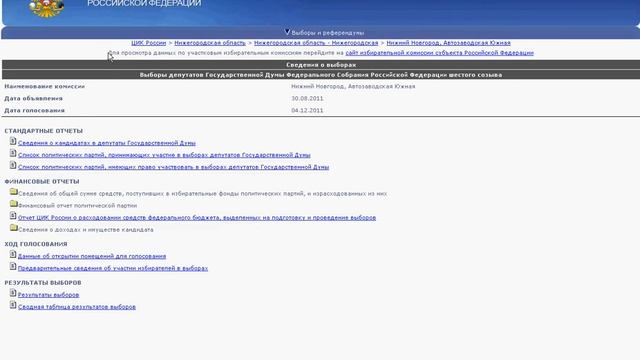Open the «Выборы и референдумы» dropdown

[324, 33]
